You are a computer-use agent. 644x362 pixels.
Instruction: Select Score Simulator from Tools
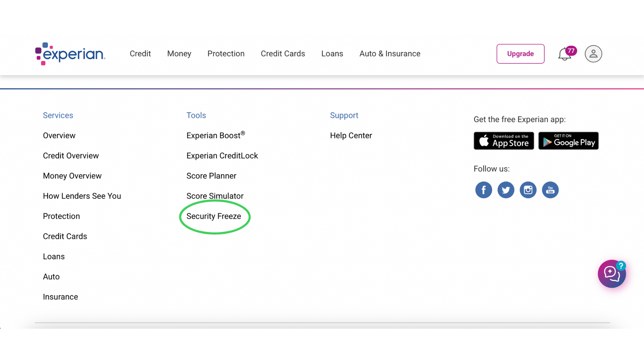(x=214, y=196)
